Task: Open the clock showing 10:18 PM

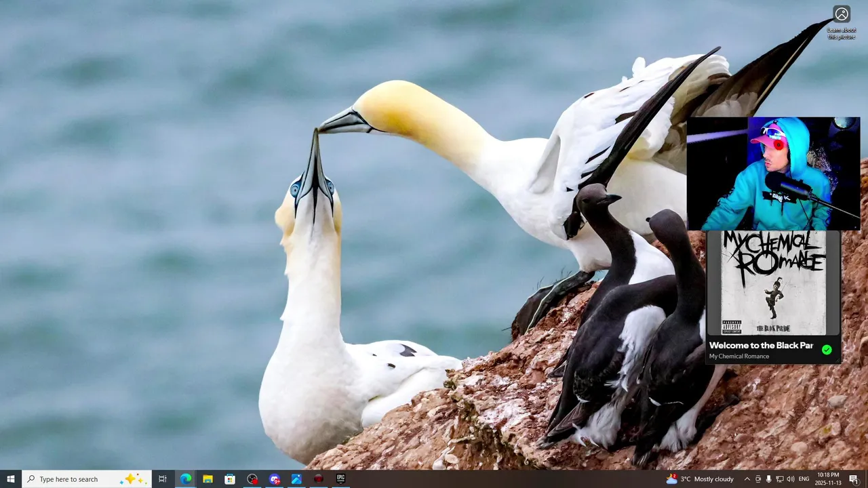Action: coord(828,479)
